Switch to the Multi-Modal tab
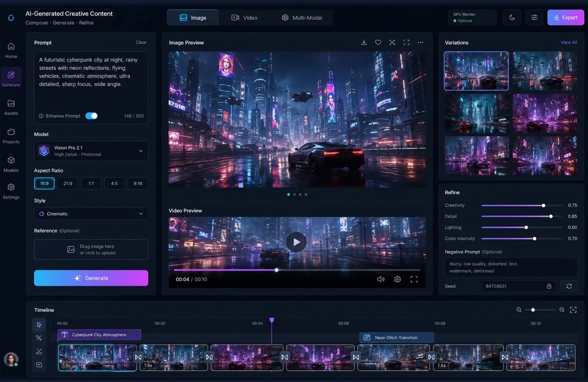588x382 pixels. click(x=302, y=17)
